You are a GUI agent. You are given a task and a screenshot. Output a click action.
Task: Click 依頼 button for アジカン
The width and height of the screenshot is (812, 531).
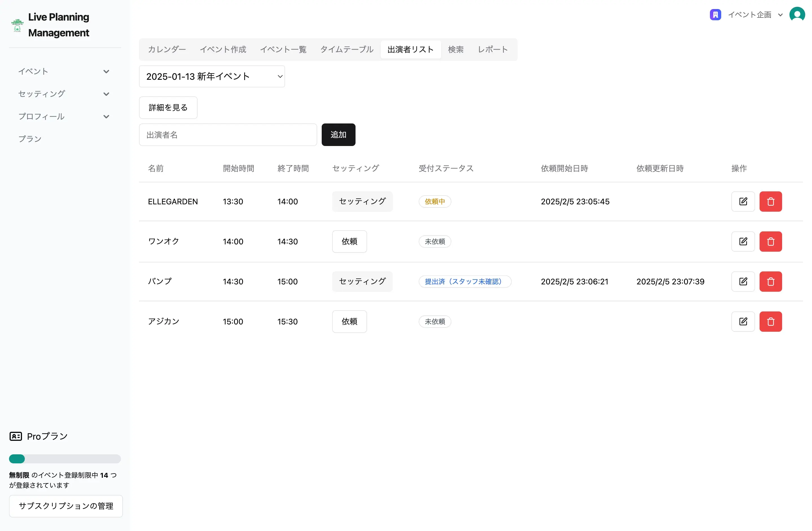click(349, 321)
